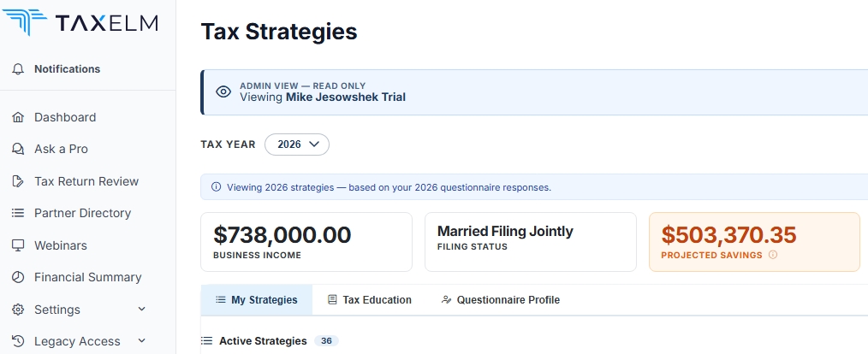The height and width of the screenshot is (354, 868).
Task: Click the Notifications bell icon
Action: (18, 69)
